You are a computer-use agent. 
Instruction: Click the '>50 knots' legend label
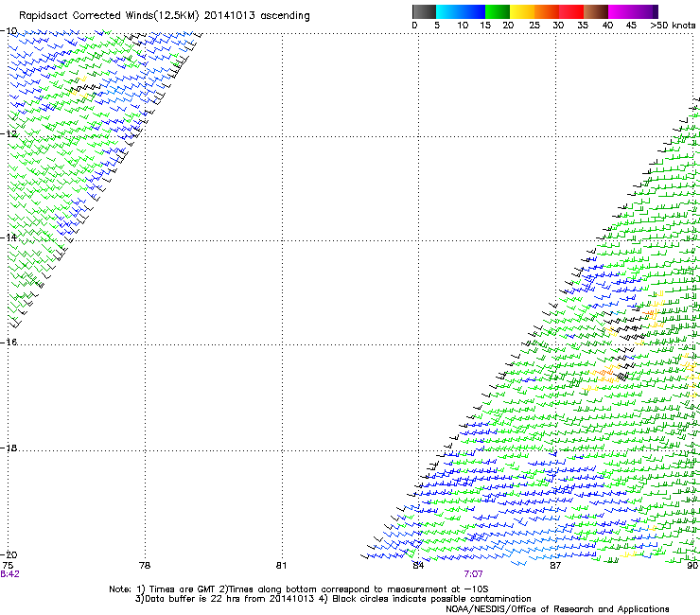click(673, 26)
